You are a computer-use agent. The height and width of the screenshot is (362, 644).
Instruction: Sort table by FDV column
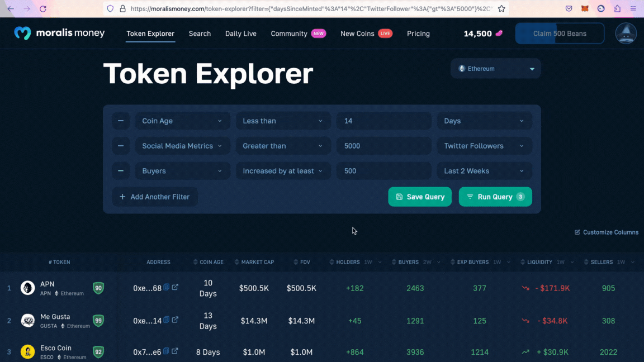(301, 262)
